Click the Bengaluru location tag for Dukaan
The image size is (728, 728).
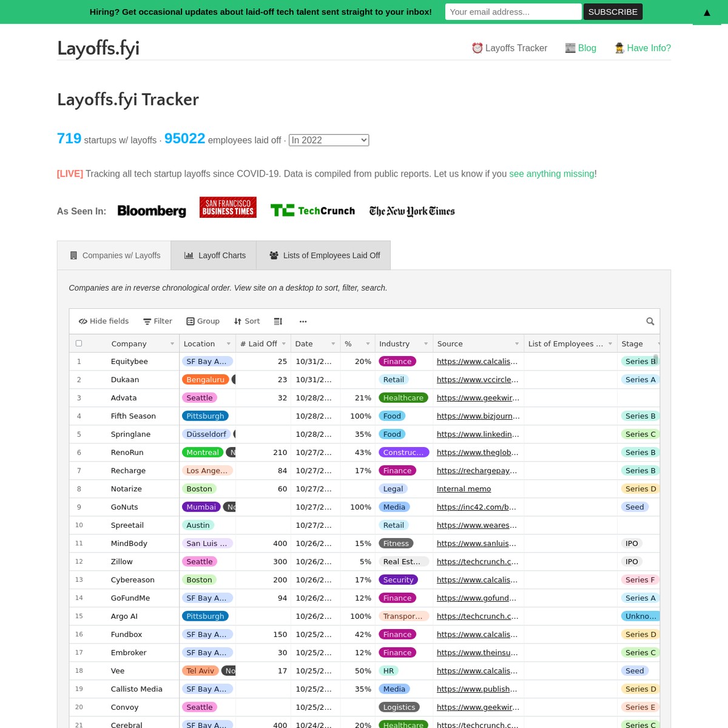[x=206, y=380]
